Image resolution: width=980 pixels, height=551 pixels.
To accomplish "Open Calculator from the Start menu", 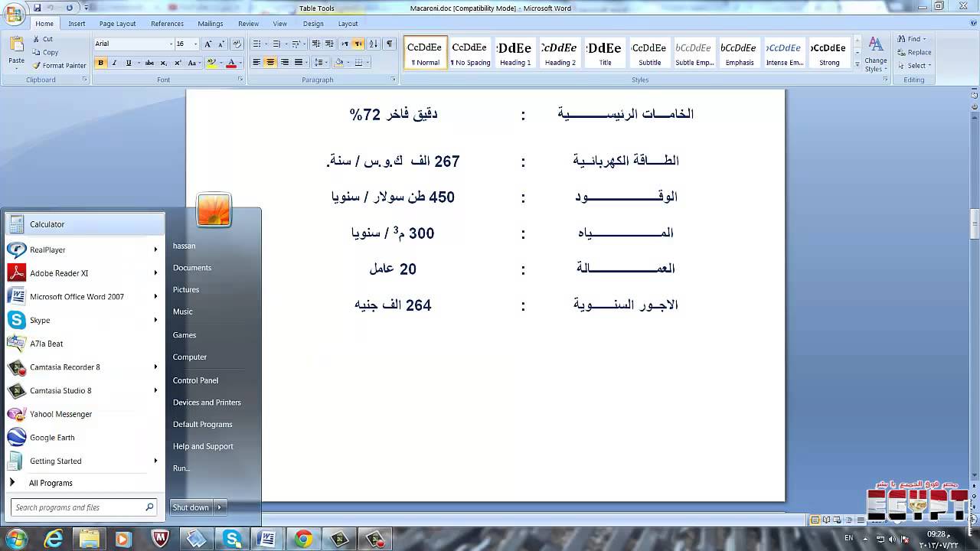I will [x=84, y=224].
